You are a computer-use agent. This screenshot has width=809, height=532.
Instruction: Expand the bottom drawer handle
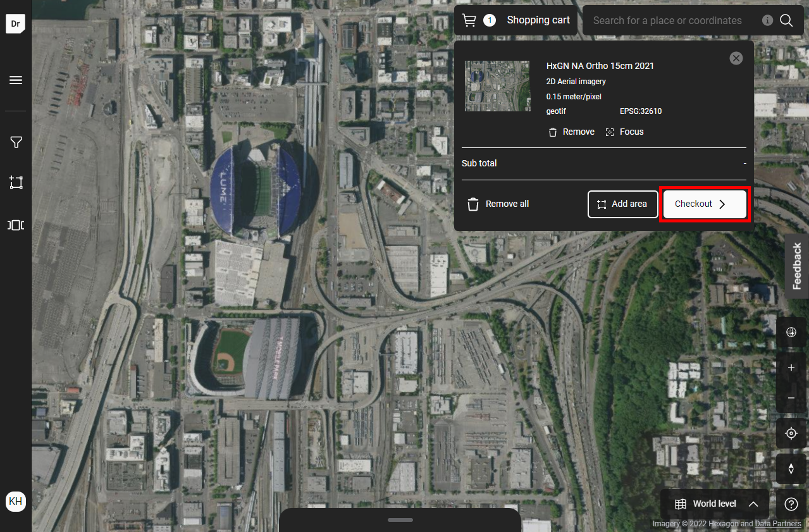pyautogui.click(x=400, y=520)
